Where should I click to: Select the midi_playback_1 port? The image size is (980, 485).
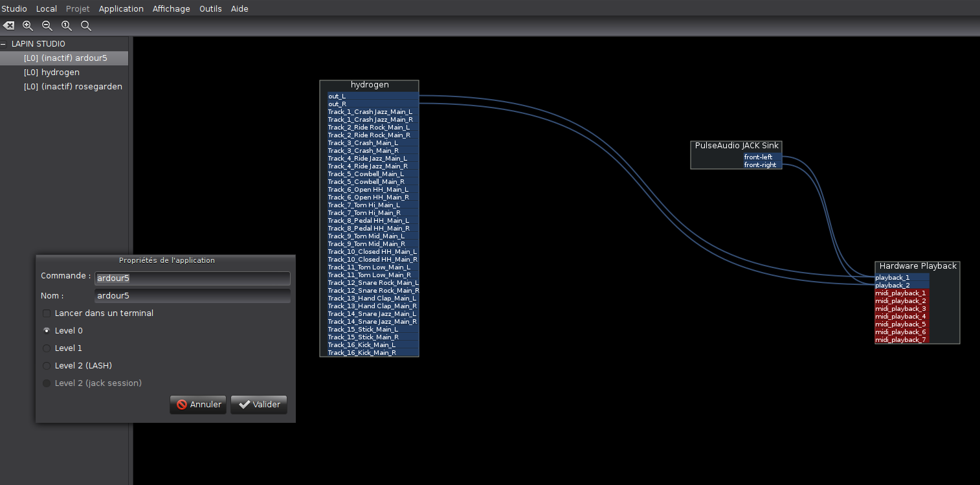(x=902, y=293)
